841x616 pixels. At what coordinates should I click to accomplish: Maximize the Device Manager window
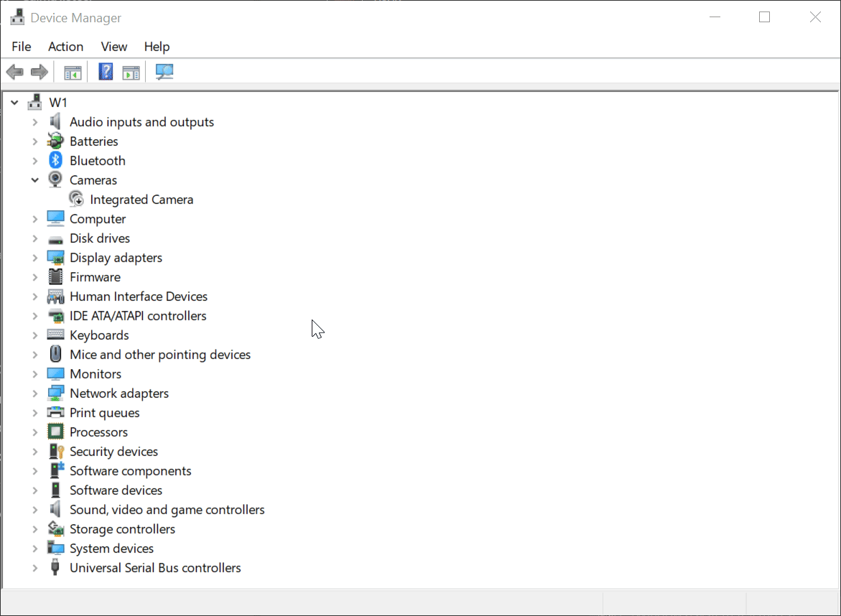coord(764,17)
